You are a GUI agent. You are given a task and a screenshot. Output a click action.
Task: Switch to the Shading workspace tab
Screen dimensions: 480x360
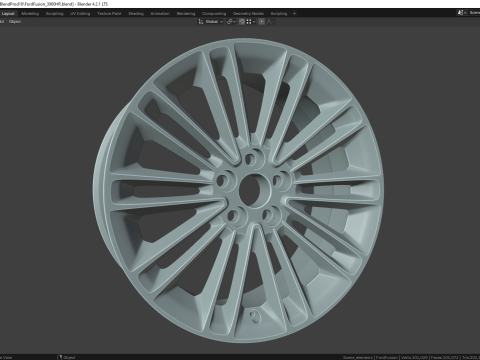pyautogui.click(x=136, y=14)
